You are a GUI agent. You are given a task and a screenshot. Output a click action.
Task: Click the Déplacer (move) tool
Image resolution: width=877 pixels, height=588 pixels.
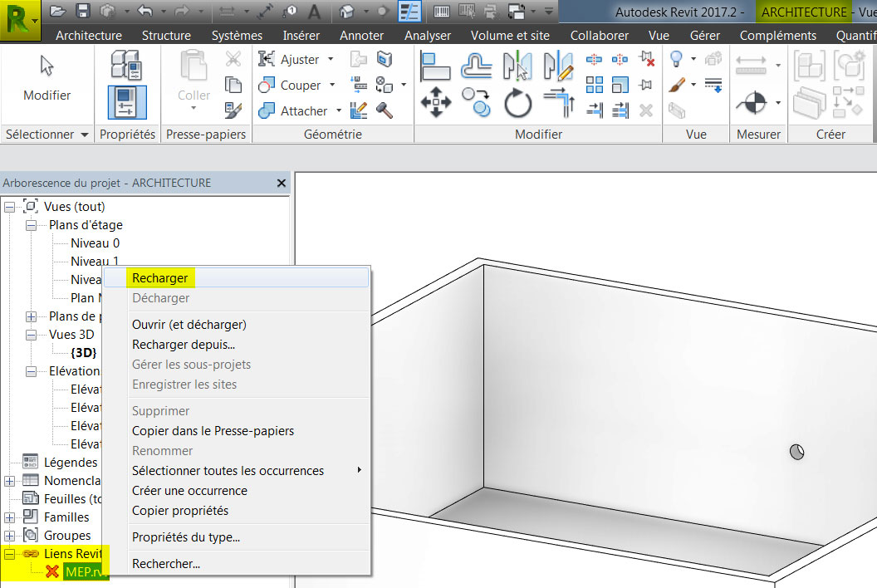[434, 102]
